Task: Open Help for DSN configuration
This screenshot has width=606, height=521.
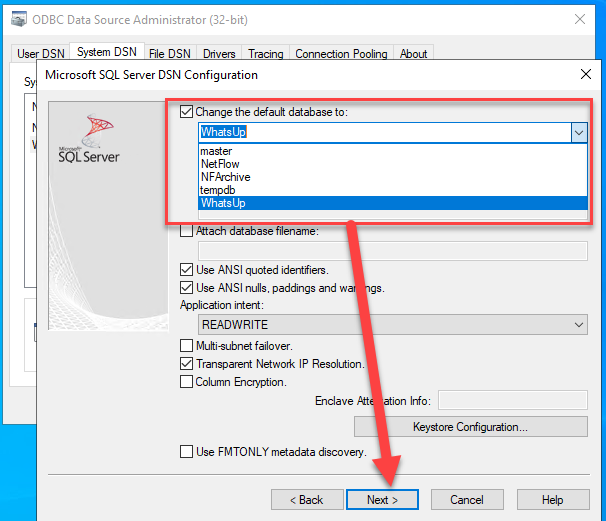Action: coord(553,500)
